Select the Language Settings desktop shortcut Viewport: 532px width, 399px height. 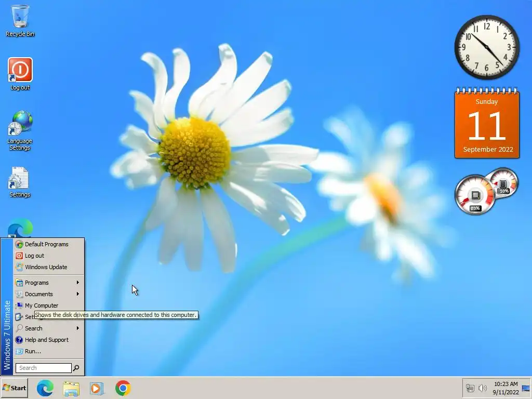(x=20, y=130)
